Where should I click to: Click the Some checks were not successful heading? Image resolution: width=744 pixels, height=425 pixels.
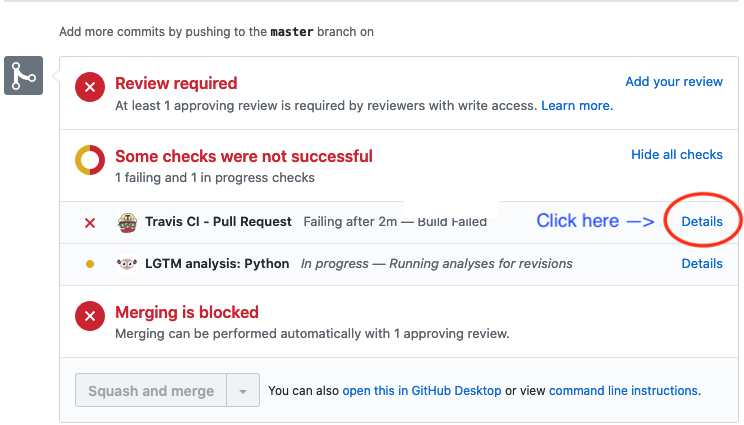[x=243, y=156]
